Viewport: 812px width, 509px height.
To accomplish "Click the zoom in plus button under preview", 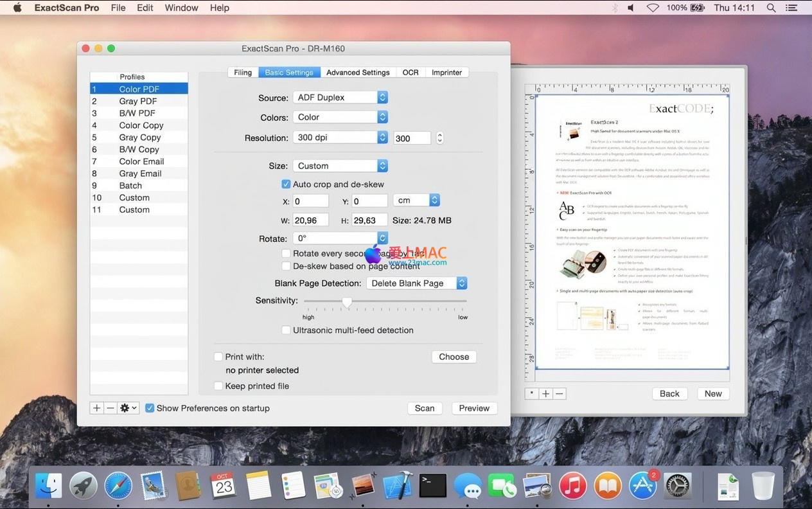I will [x=545, y=394].
